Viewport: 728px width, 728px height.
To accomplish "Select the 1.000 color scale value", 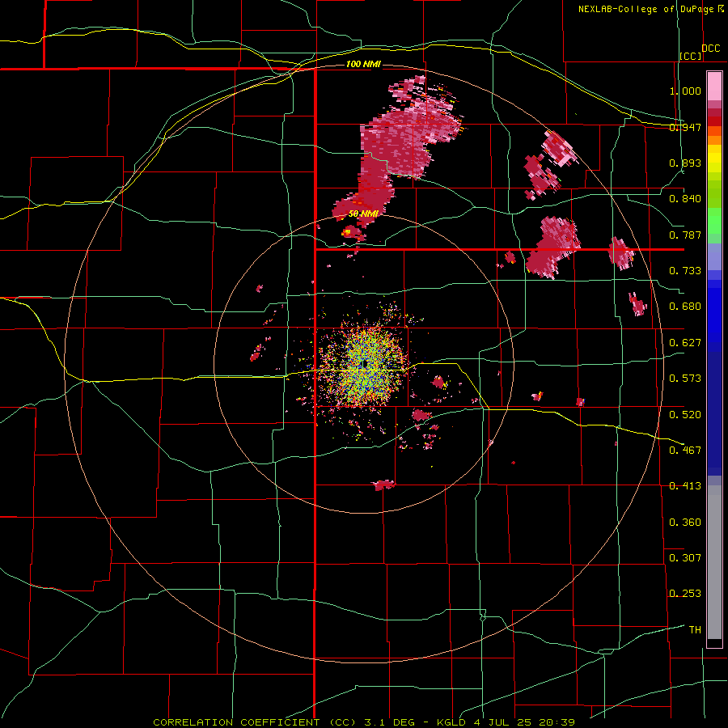I will point(685,91).
